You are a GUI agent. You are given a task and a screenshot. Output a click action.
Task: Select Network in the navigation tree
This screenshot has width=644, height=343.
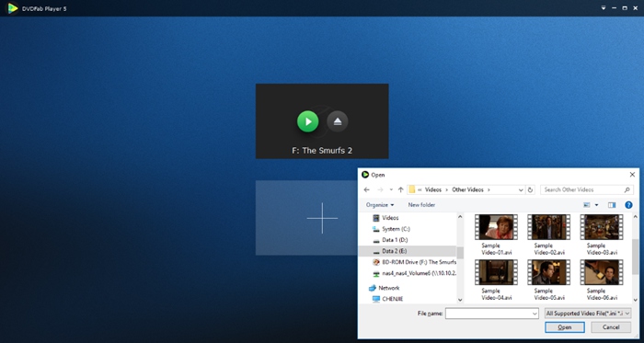384,288
